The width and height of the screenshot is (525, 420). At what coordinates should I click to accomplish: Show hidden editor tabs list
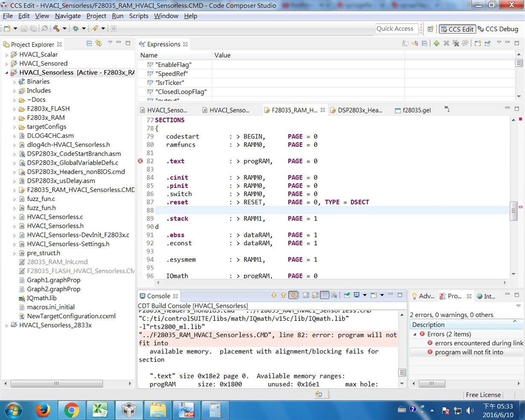pos(446,109)
